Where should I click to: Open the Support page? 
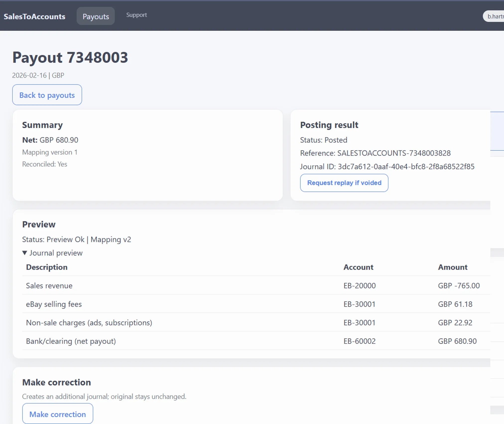[x=136, y=15]
